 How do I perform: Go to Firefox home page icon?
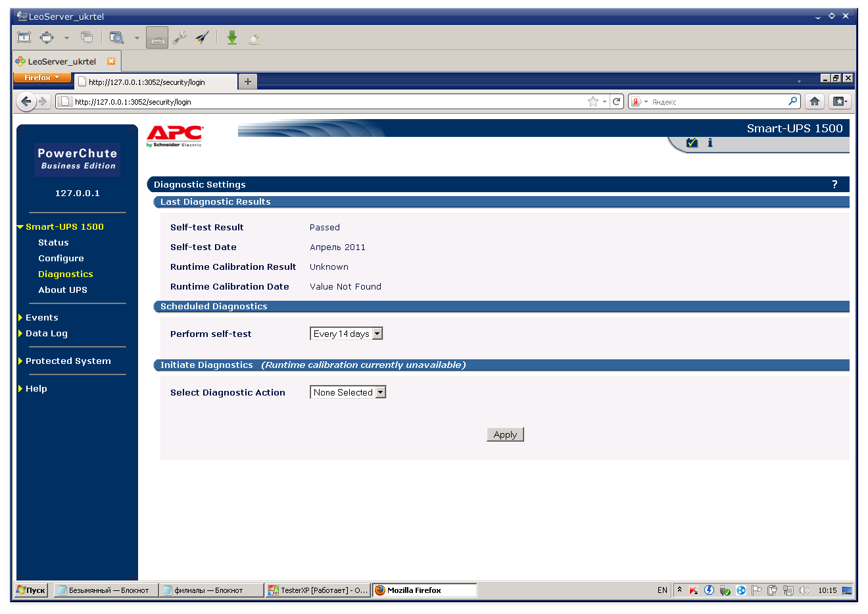coord(815,101)
